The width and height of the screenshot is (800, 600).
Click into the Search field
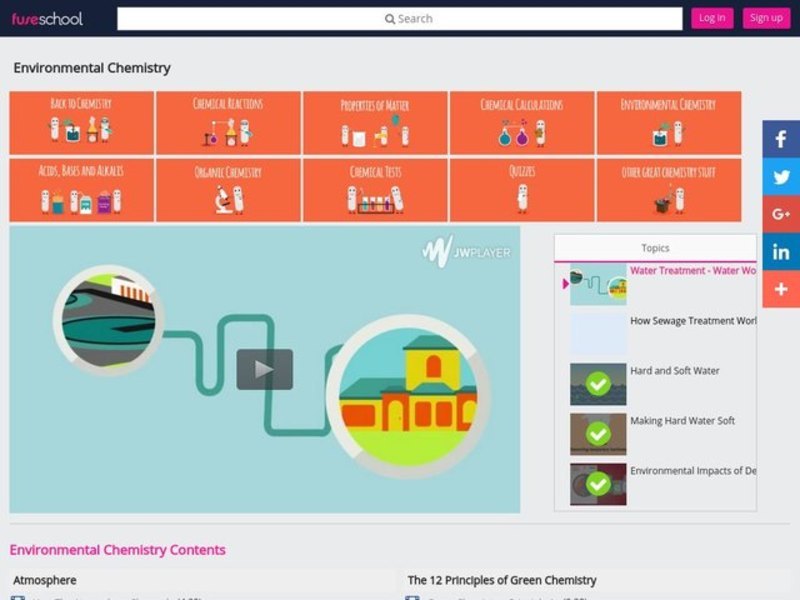[399, 18]
